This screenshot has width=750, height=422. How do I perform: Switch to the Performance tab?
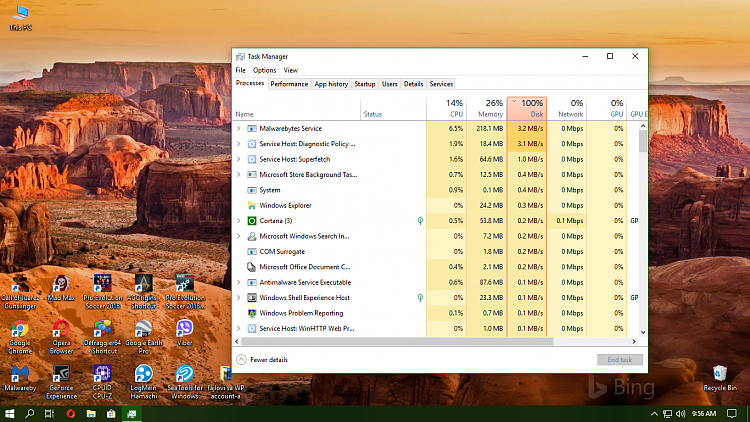289,84
